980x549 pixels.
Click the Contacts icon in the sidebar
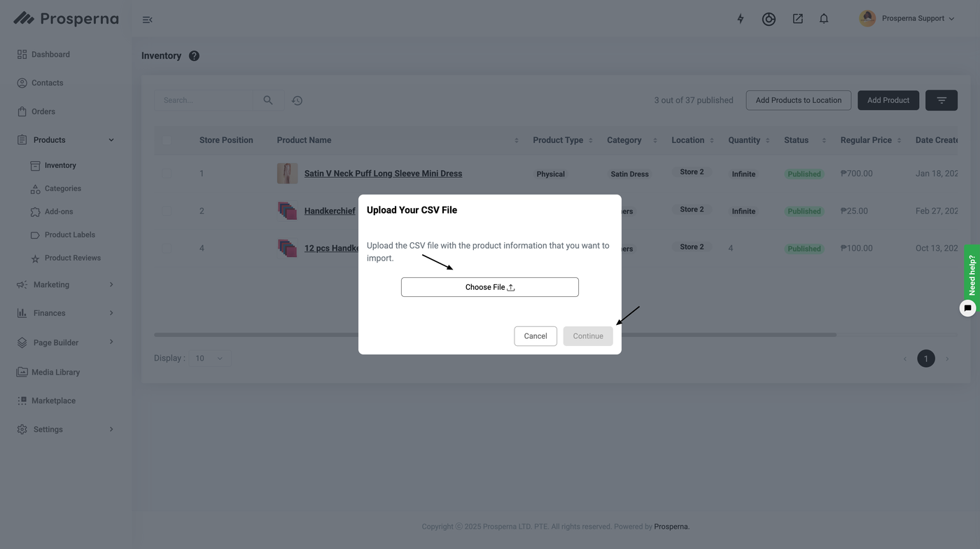pos(22,83)
